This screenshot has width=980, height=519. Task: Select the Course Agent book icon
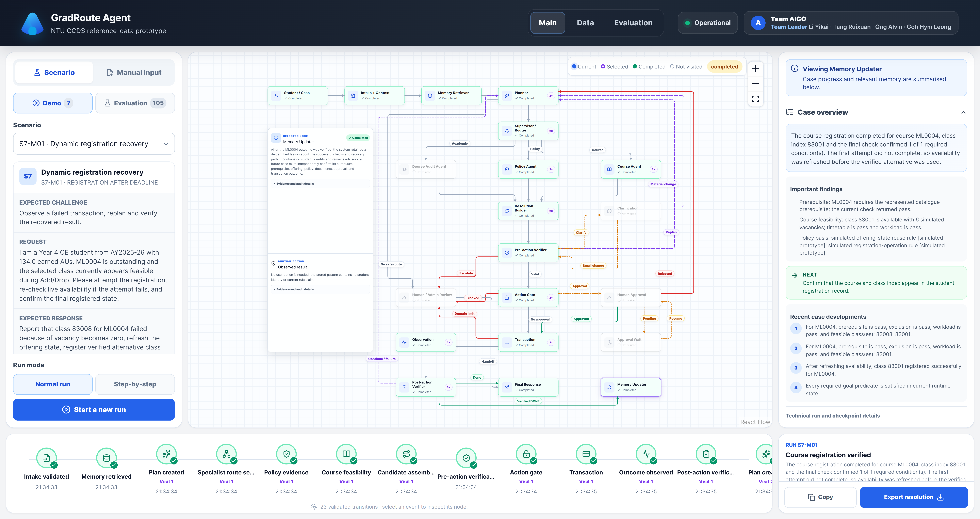pos(609,169)
